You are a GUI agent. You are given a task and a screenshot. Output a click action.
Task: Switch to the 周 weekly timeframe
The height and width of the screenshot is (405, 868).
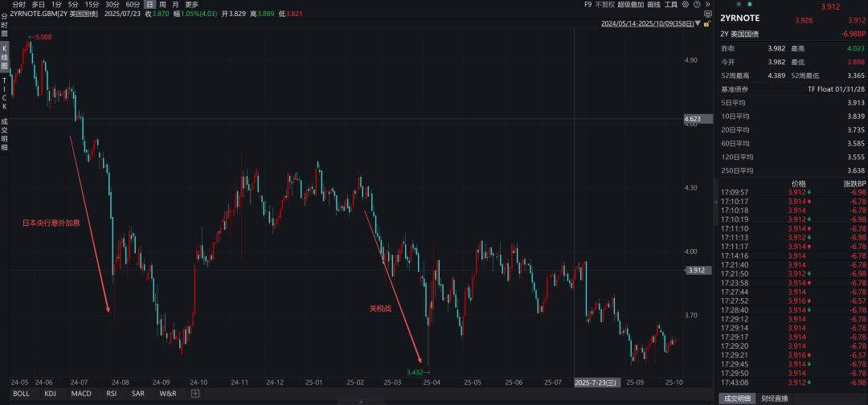[162, 5]
